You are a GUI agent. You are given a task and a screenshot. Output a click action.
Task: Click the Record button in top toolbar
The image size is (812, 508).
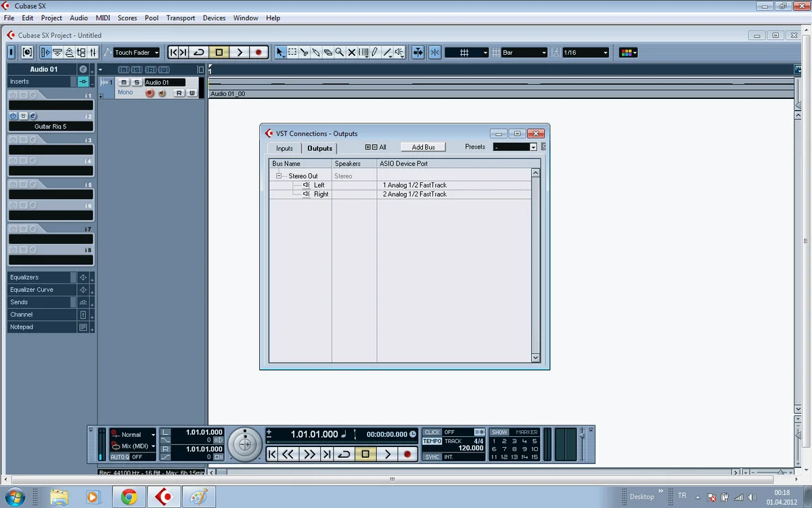point(258,52)
